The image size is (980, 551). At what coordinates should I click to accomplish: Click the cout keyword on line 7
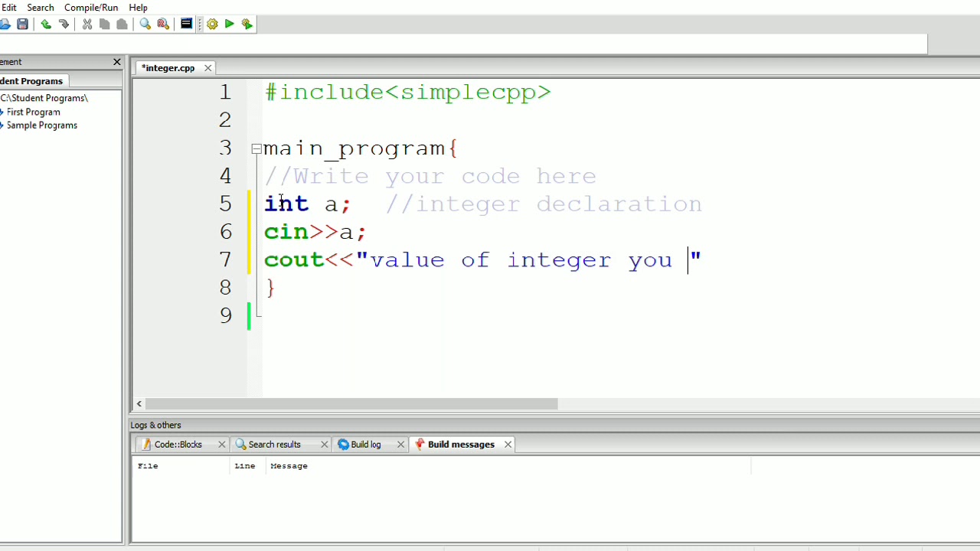[x=294, y=260]
